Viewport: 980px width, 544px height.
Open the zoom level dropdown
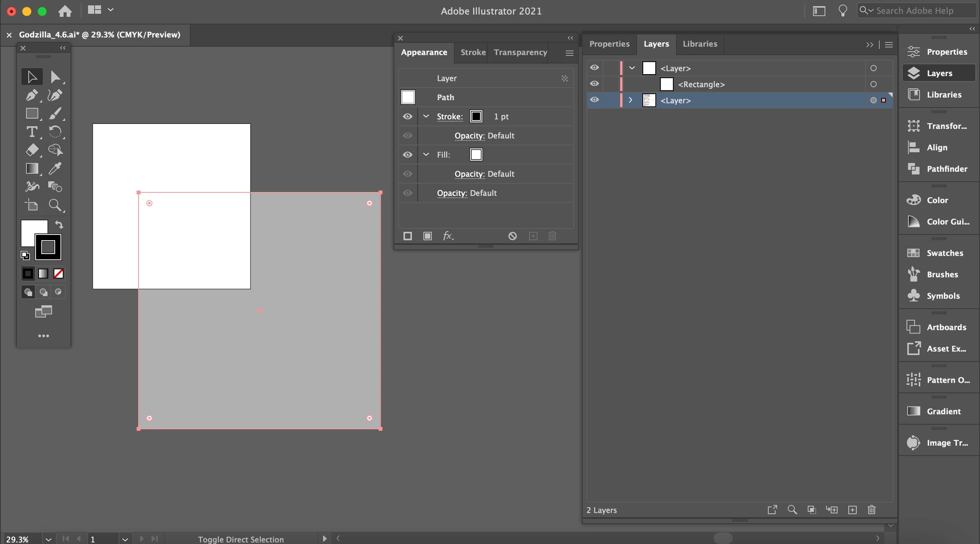48,539
